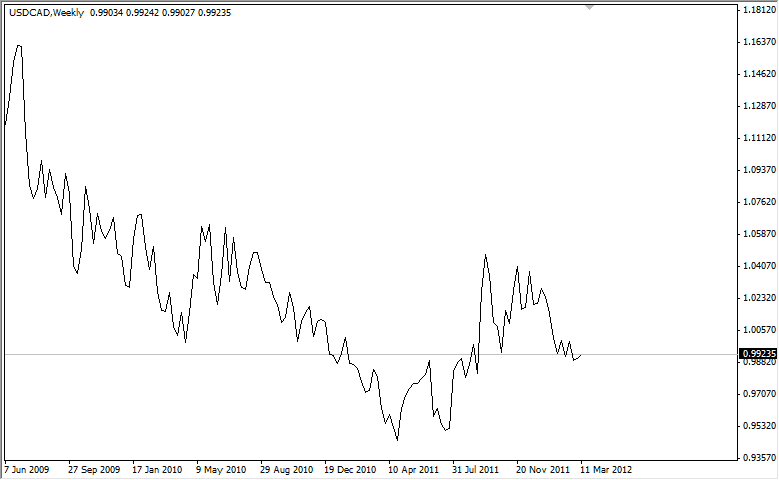Click the 0.97070 price scale label

[759, 394]
